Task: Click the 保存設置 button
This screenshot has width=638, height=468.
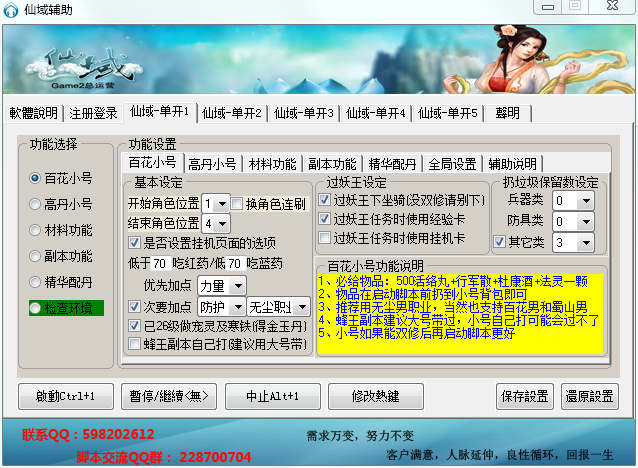Action: coord(525,396)
